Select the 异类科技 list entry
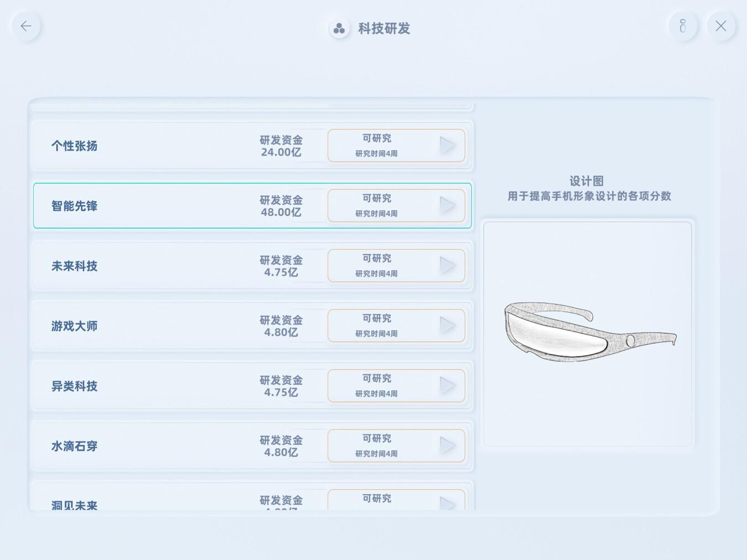The width and height of the screenshot is (747, 560). pyautogui.click(x=252, y=386)
